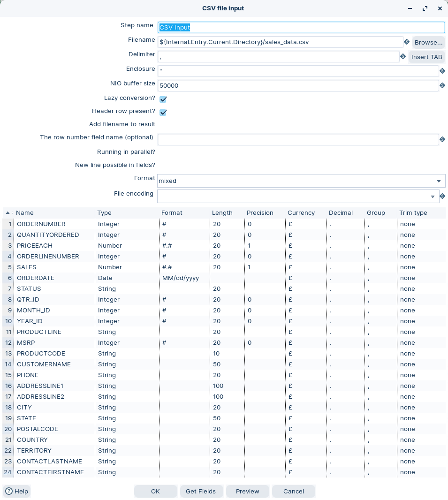Viewport: 448px width, 500px height.
Task: Click the variable icon beside row number field name
Action: coord(442,139)
